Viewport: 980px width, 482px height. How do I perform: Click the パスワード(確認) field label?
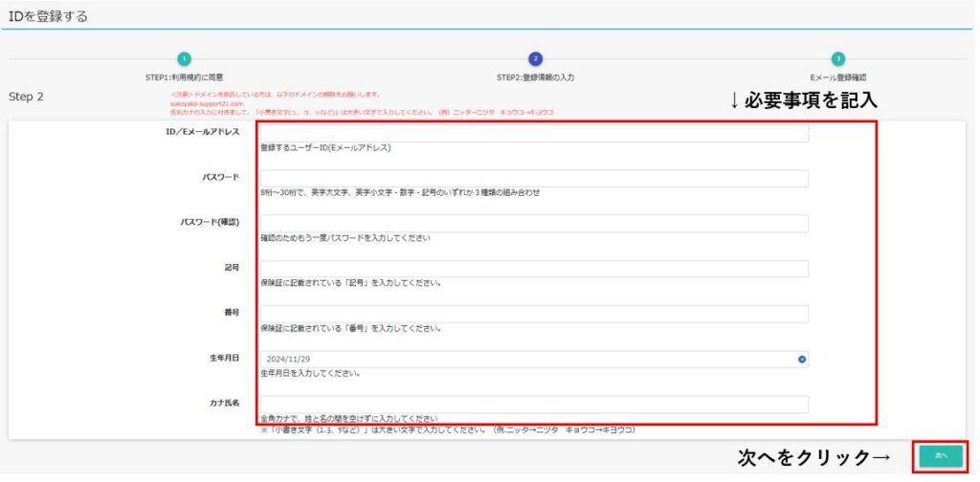tap(210, 222)
